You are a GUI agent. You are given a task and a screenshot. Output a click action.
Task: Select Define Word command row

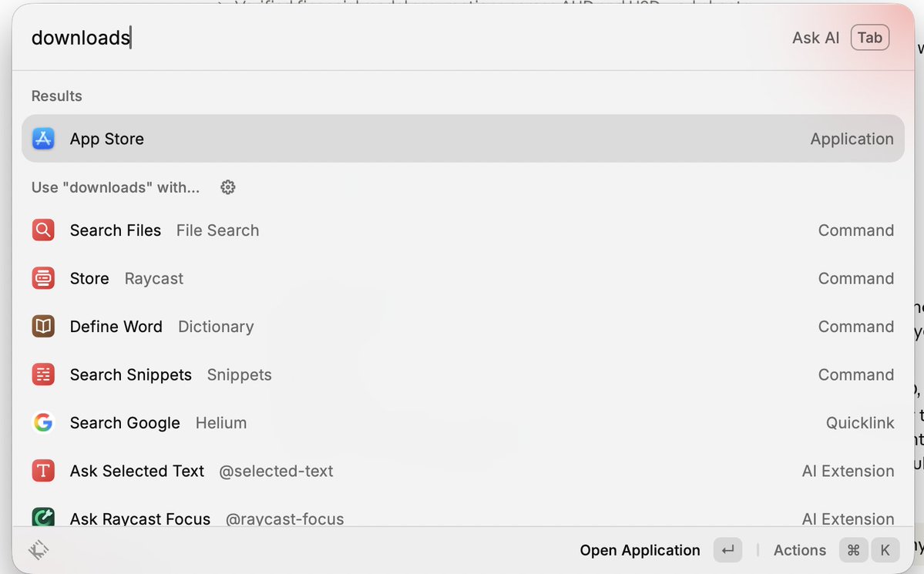[463, 326]
